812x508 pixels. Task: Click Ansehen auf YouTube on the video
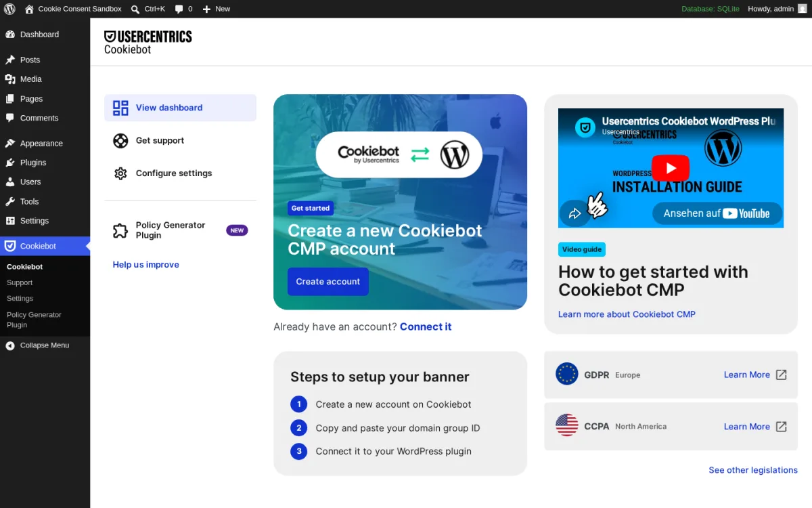pos(717,213)
